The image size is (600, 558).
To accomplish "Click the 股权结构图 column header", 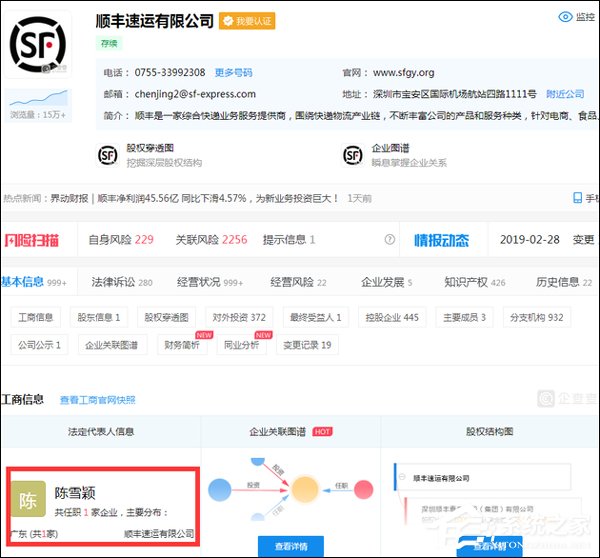I will [x=490, y=431].
